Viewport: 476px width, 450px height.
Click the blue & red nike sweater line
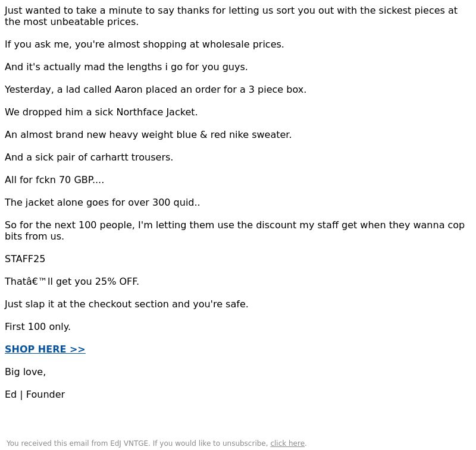[148, 134]
